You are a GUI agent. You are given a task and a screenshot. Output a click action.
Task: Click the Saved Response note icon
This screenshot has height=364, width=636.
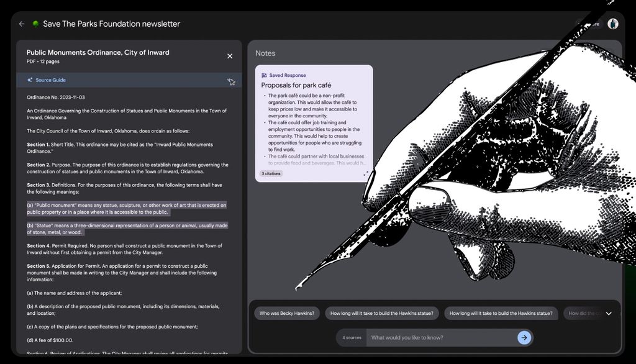[263, 75]
